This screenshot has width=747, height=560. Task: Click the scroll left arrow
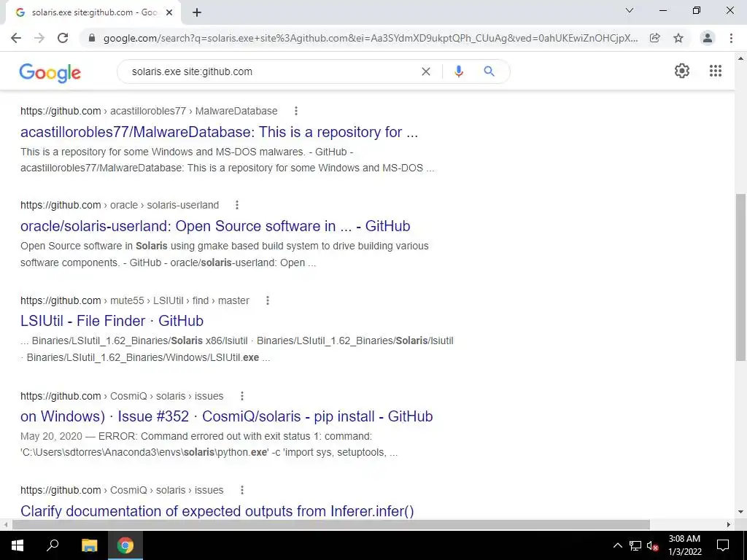click(x=5, y=525)
